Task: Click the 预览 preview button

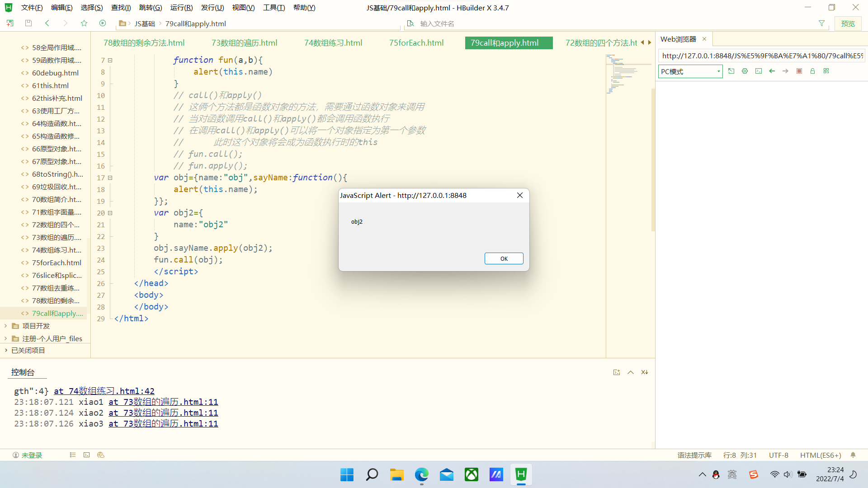Action: (848, 23)
